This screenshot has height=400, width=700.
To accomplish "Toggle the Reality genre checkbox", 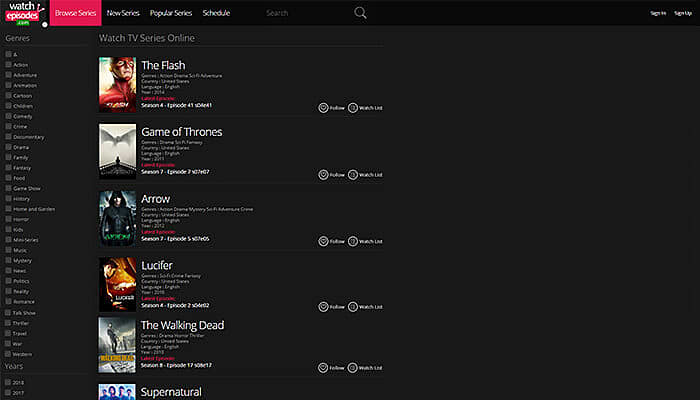I will tap(8, 291).
